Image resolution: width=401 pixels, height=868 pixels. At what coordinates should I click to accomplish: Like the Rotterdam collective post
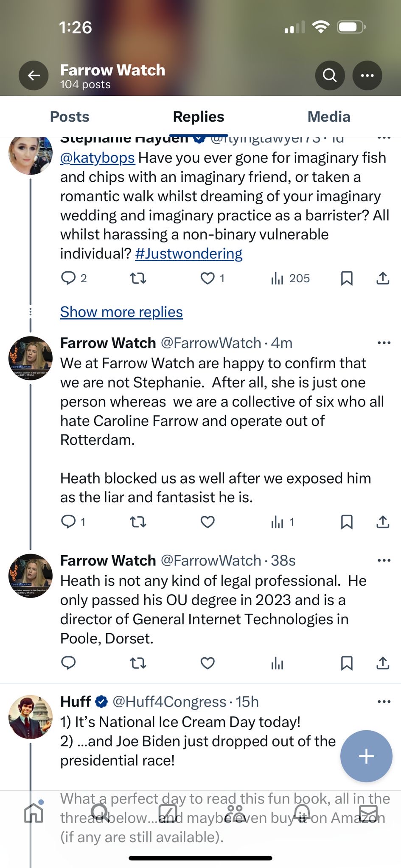coord(208,522)
